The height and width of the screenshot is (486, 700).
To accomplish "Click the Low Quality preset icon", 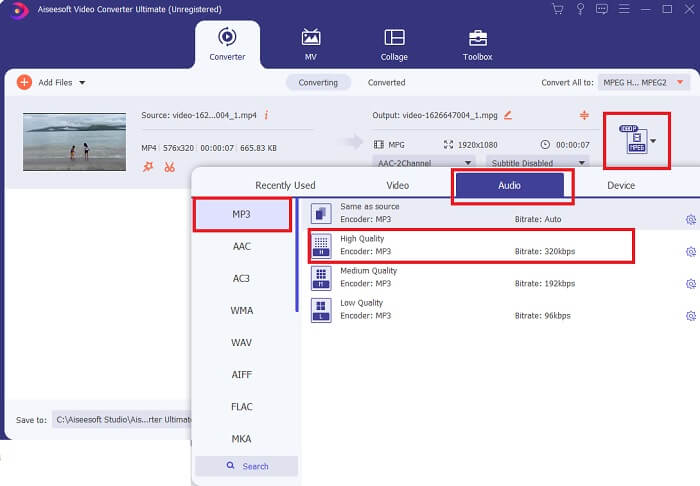I will (x=321, y=310).
